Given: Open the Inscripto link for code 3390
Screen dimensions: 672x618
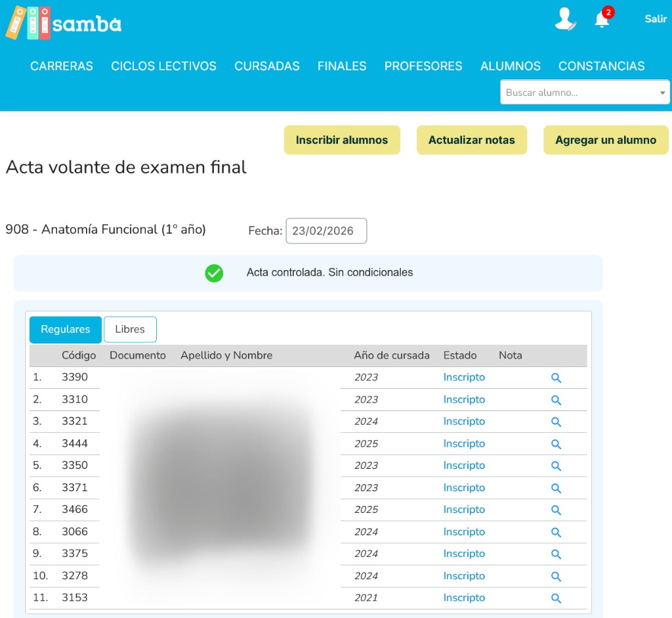Looking at the screenshot, I should click(464, 378).
